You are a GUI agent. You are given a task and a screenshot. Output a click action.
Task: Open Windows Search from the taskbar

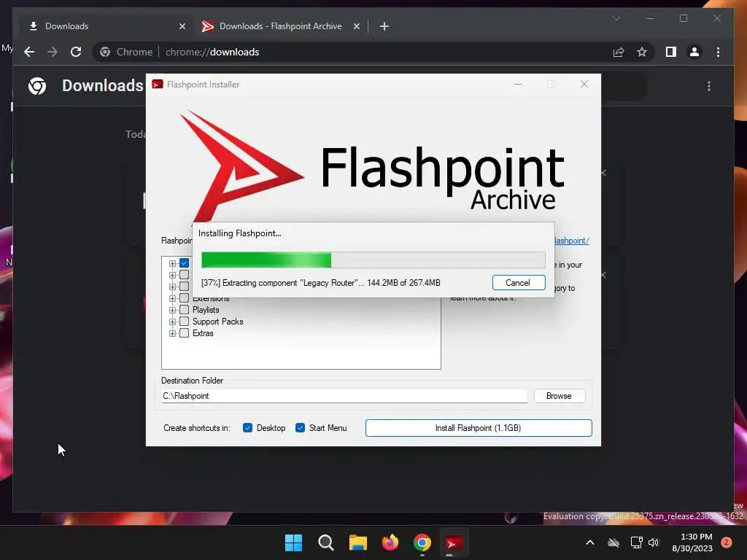tap(326, 542)
